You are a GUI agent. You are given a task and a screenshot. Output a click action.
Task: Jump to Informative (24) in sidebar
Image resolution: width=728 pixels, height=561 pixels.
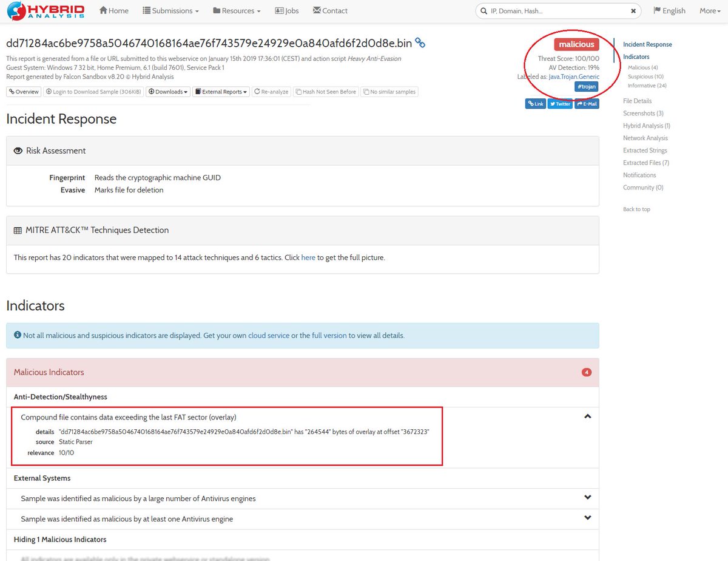coord(647,86)
